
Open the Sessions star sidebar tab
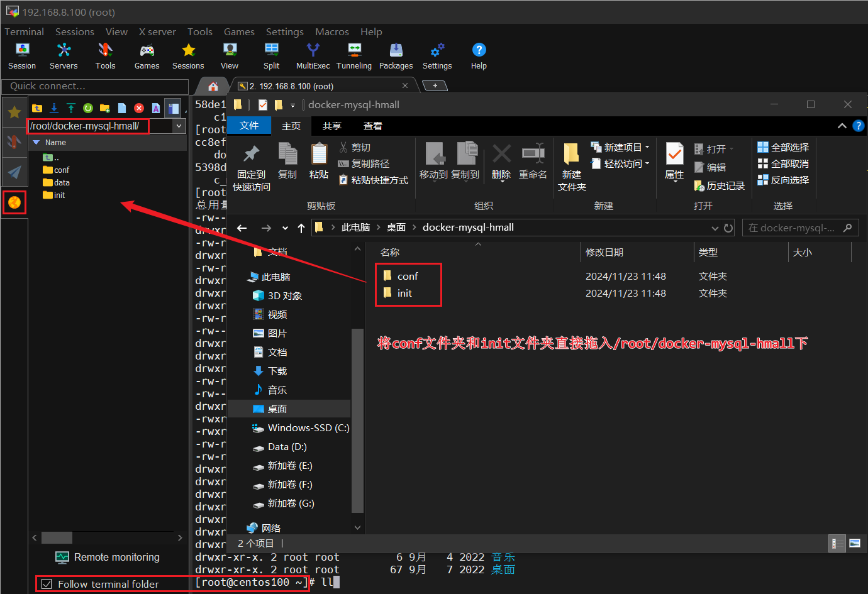click(x=14, y=113)
